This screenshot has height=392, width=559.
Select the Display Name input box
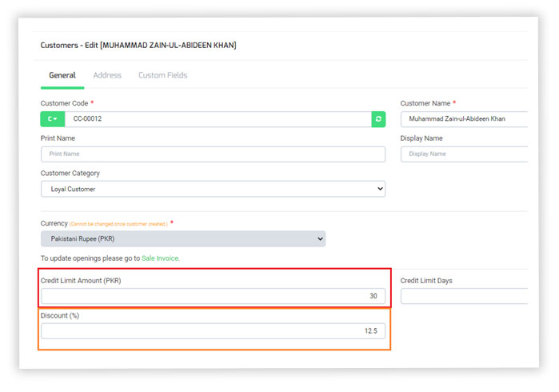[x=464, y=154]
